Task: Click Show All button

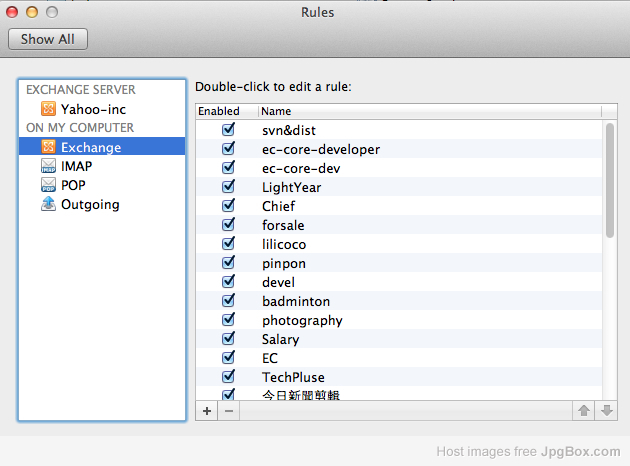Action: (x=48, y=39)
